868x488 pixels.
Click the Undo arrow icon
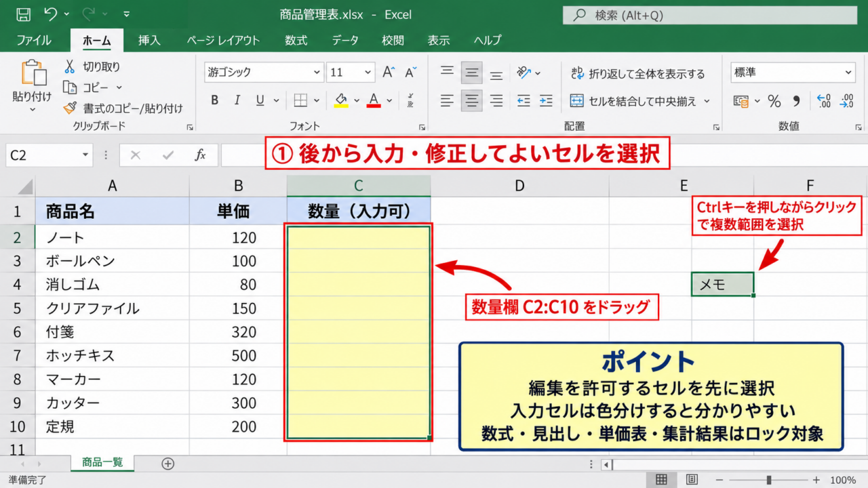coord(51,14)
